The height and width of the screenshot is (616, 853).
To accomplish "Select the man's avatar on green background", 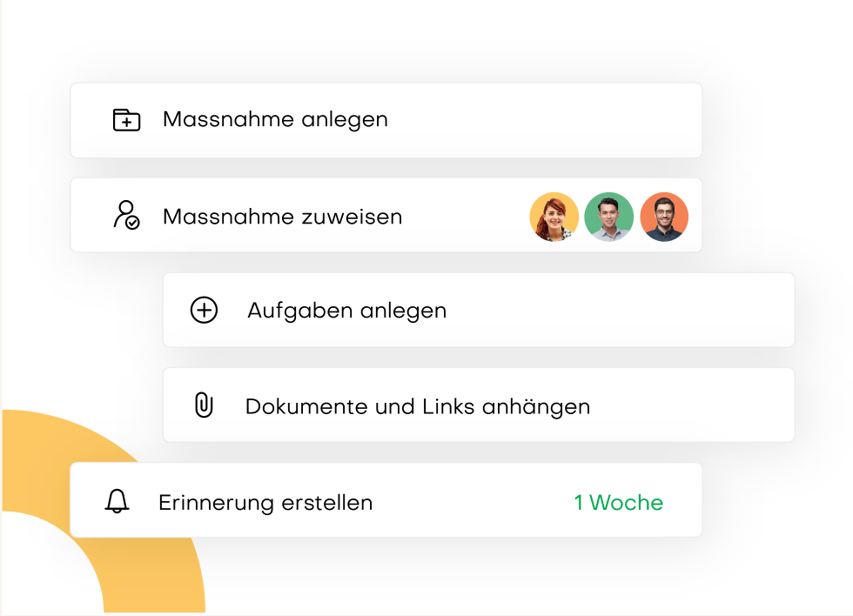I will tap(608, 217).
